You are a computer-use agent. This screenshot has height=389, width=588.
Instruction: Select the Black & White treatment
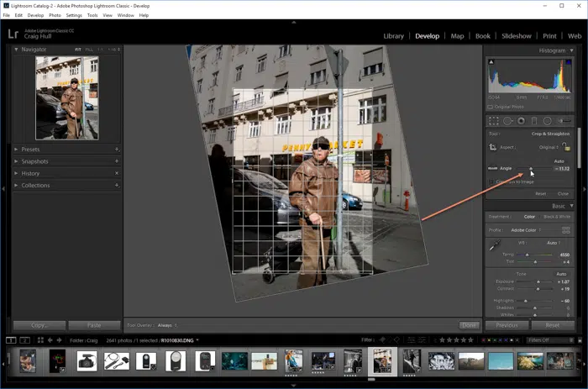coord(557,217)
